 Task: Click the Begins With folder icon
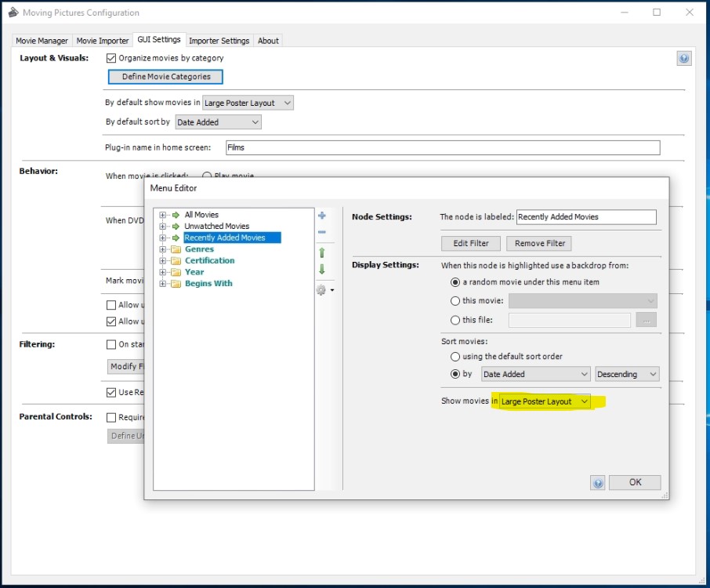(x=176, y=284)
